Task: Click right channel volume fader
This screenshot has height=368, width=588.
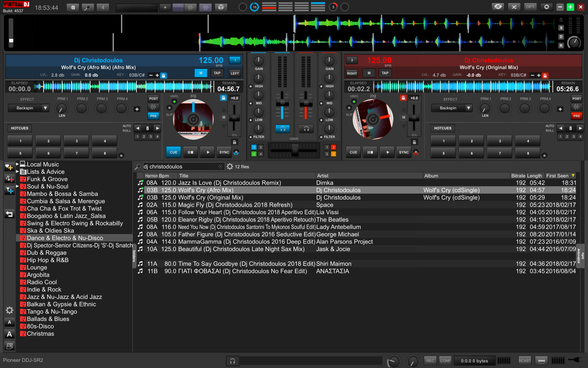Action: pyautogui.click(x=306, y=103)
